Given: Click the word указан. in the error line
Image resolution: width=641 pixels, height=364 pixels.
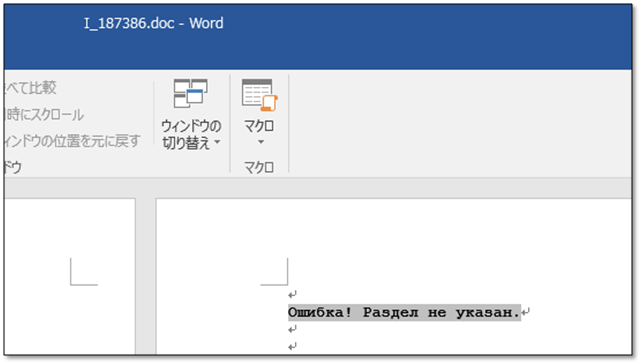Looking at the screenshot, I should coord(488,312).
